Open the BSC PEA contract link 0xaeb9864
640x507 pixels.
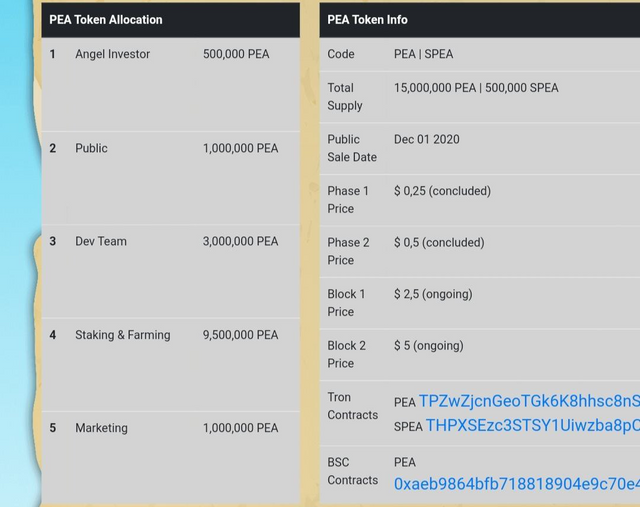(517, 484)
